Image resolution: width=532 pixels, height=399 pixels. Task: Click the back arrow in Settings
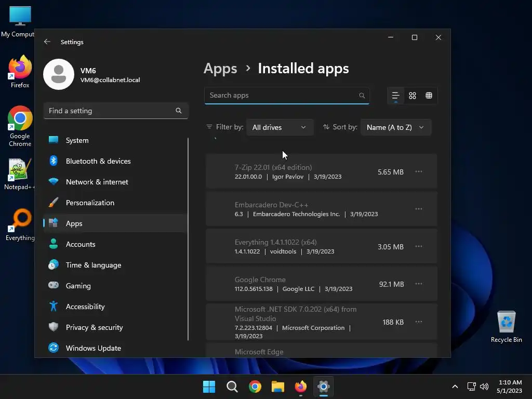[x=47, y=42]
